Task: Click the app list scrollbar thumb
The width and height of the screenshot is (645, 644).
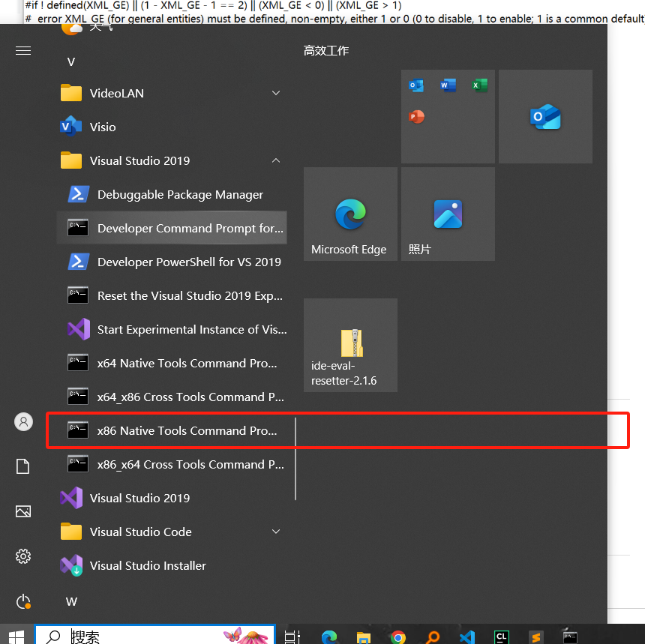Action: point(295,459)
